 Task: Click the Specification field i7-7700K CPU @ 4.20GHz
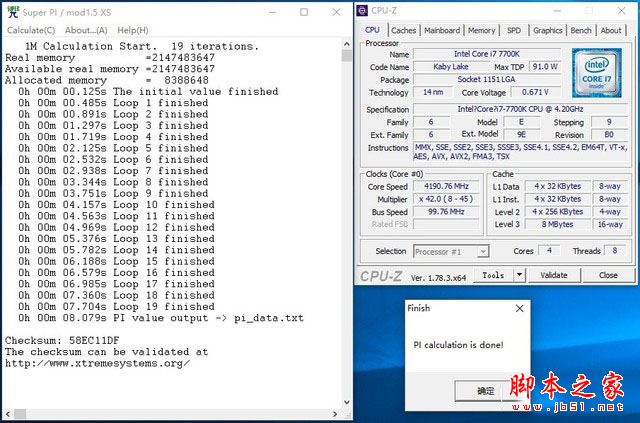520,109
